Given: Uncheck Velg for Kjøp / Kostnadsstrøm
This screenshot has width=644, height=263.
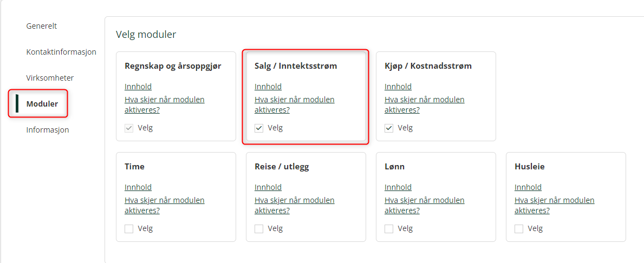Looking at the screenshot, I should click(388, 128).
